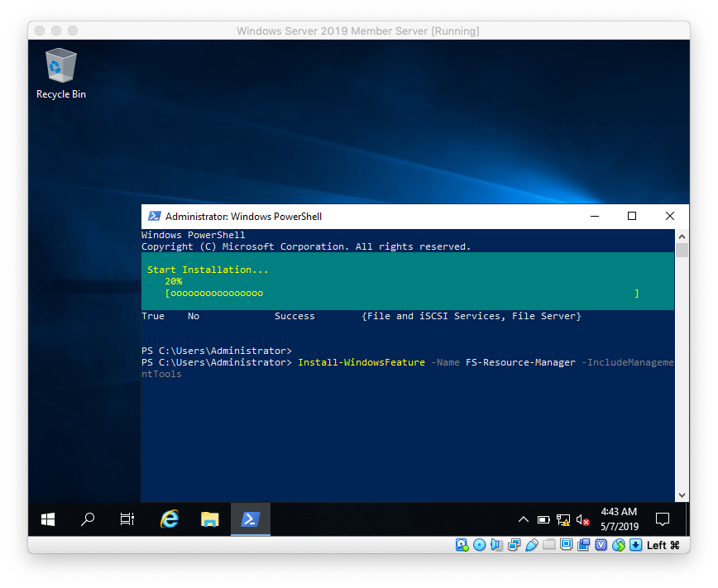Open the Action Center notifications

[663, 519]
